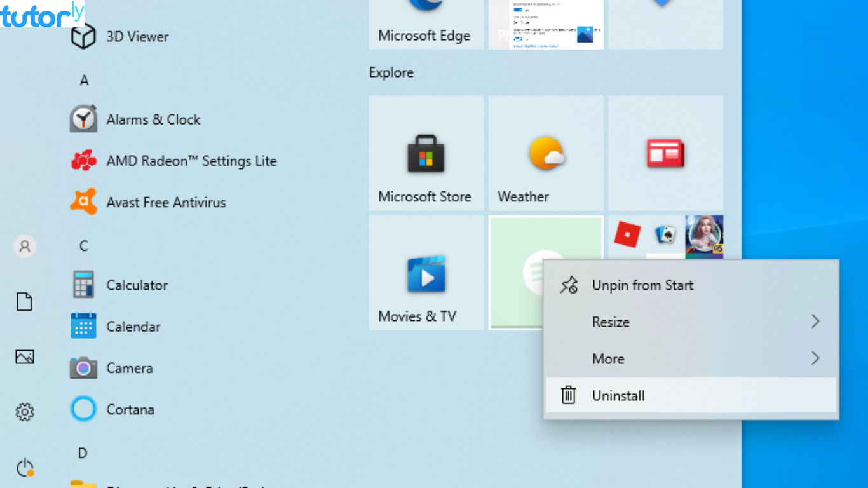
Task: Open Avast Free Antivirus
Action: 165,202
